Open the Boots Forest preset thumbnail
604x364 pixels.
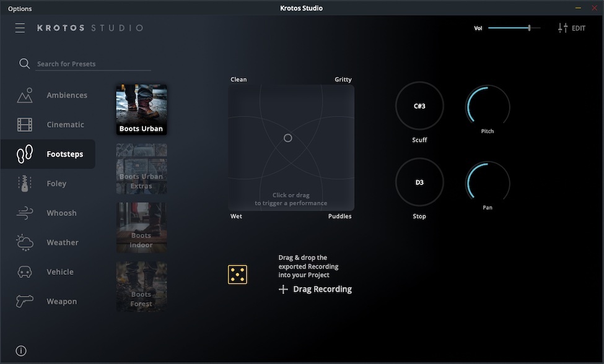141,286
